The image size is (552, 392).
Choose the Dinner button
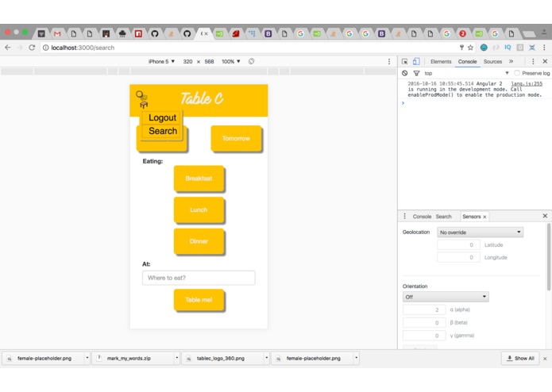pos(199,241)
